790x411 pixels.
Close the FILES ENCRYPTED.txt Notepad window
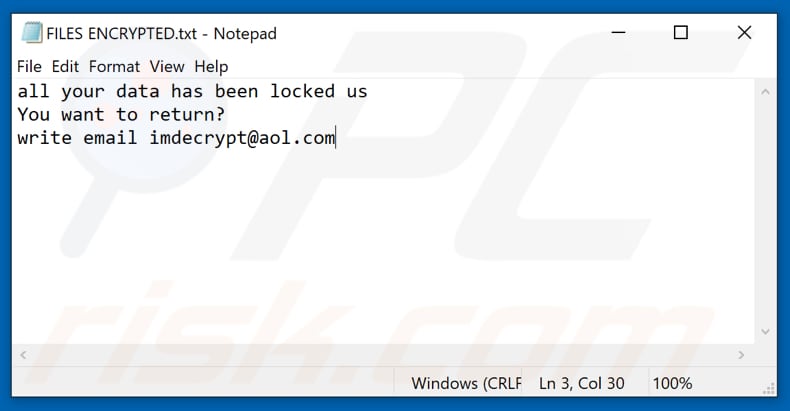744,33
